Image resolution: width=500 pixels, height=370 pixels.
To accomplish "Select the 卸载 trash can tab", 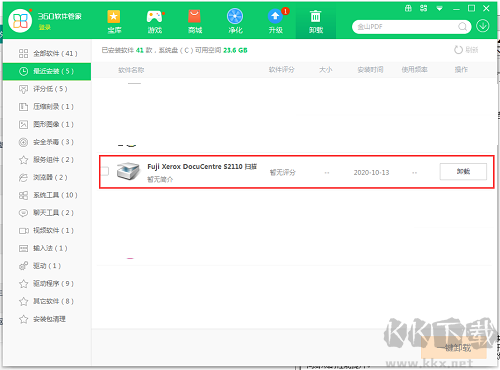I will [x=316, y=21].
